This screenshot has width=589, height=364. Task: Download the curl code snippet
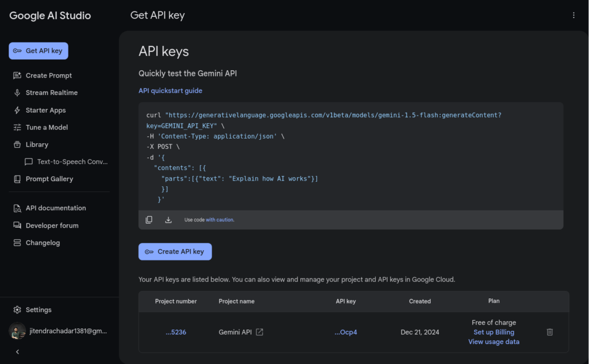coord(169,220)
